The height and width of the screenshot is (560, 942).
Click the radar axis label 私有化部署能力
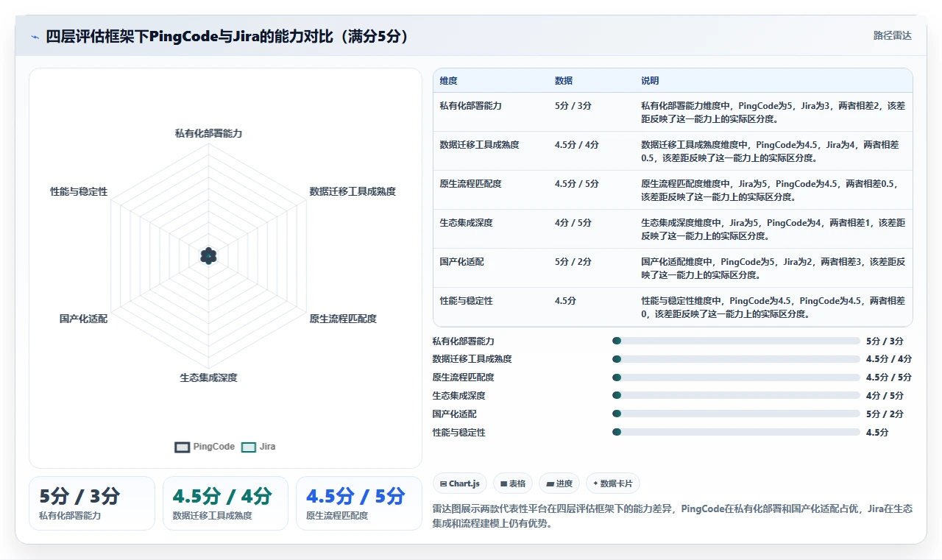tap(208, 133)
